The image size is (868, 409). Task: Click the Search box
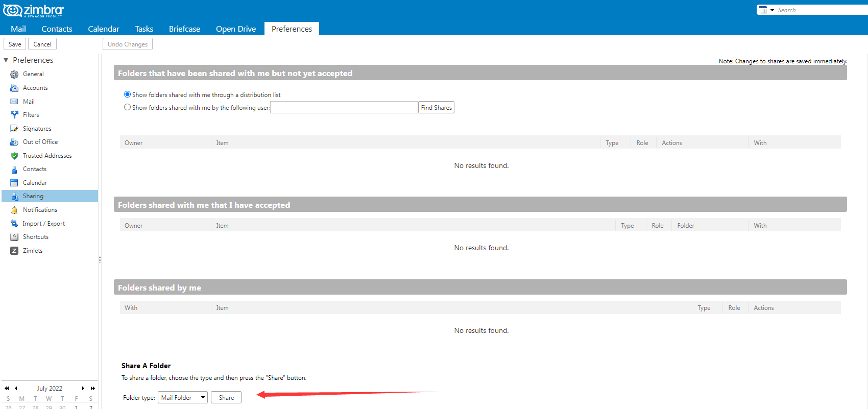[822, 10]
